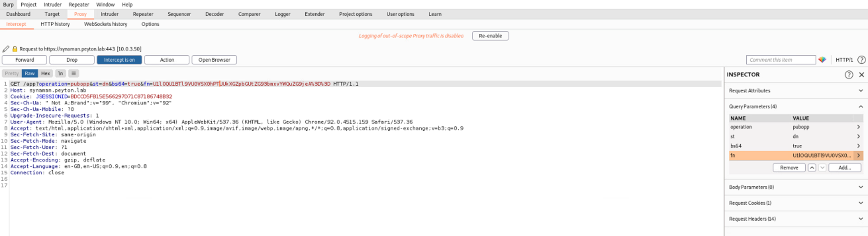The image size is (868, 236).
Task: Switch to the Sequencer tab
Action: [x=179, y=14]
